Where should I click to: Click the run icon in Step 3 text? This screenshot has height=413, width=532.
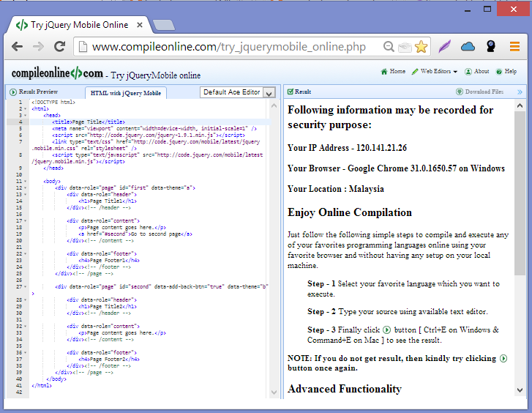pos(386,330)
